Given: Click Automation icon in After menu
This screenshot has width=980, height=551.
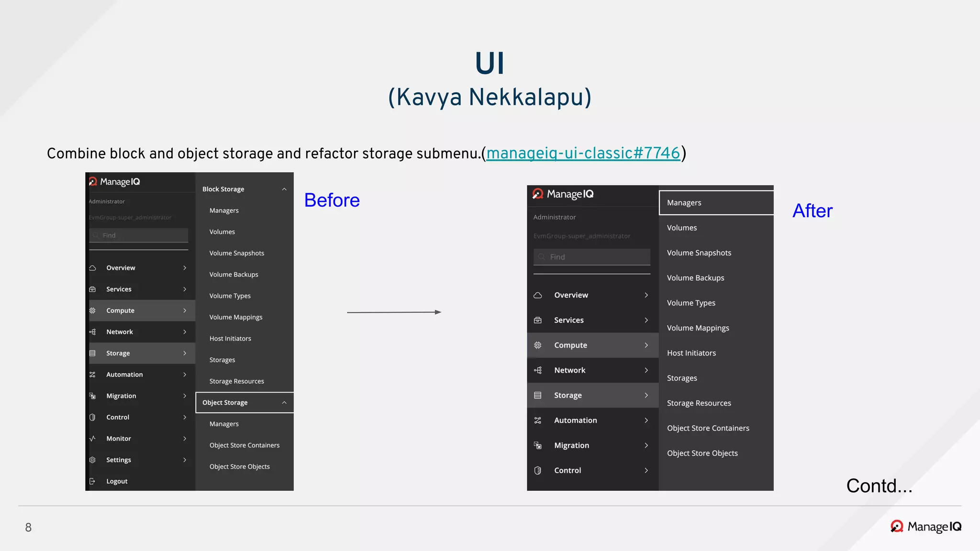Looking at the screenshot, I should coord(538,420).
